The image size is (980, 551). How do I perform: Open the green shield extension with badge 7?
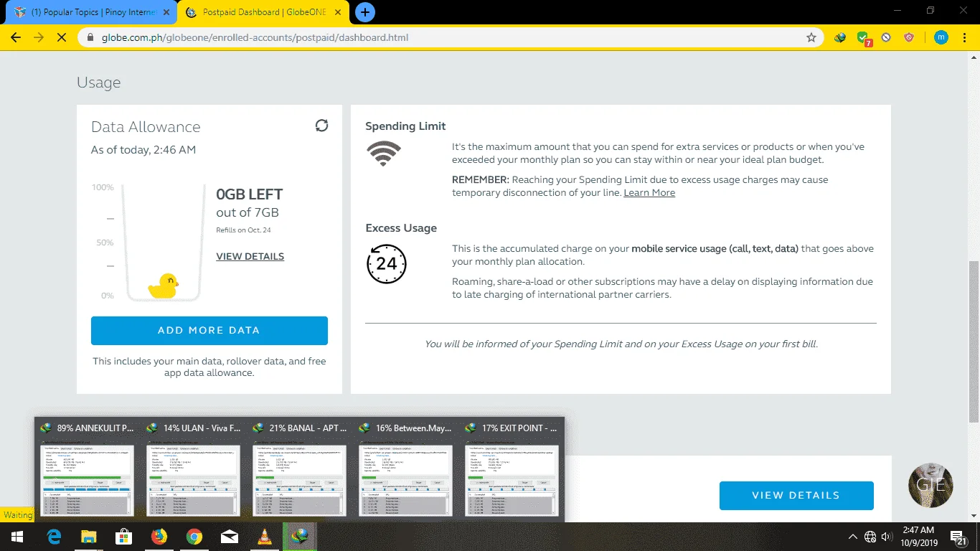point(864,38)
